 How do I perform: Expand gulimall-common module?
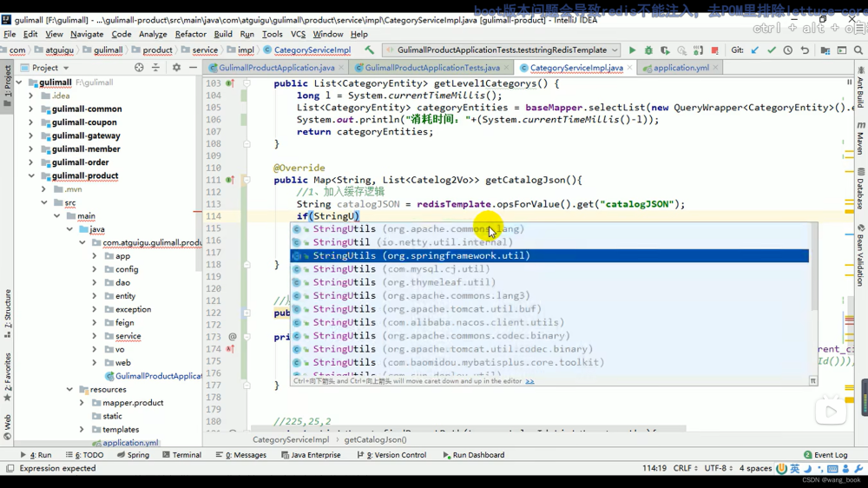[x=31, y=109]
